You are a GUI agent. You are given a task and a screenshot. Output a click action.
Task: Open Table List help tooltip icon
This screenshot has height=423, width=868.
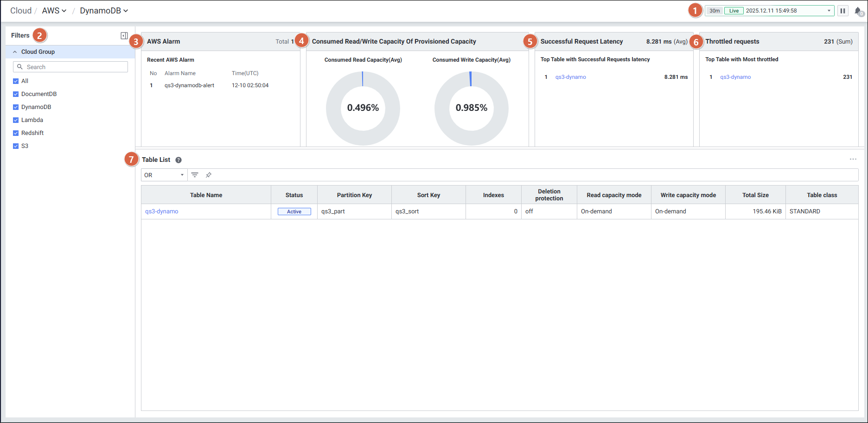(179, 160)
